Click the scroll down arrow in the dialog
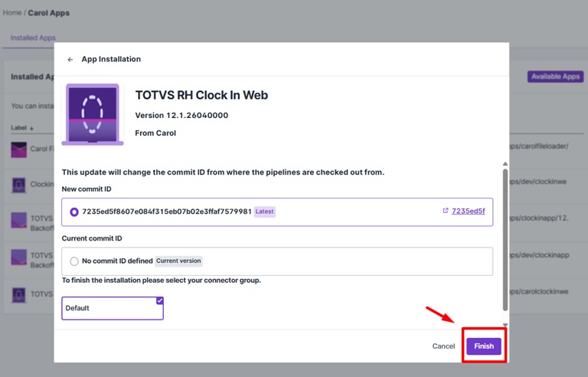Screen dimensions: 588x377 [x=505, y=325]
